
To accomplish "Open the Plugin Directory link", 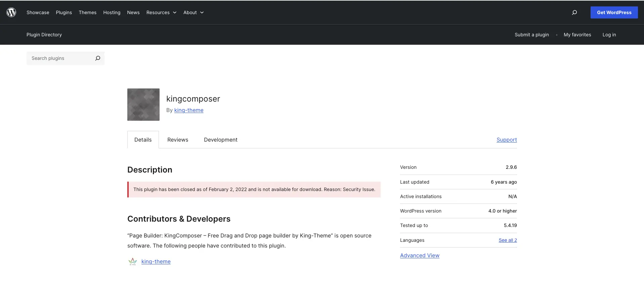I will (x=44, y=35).
